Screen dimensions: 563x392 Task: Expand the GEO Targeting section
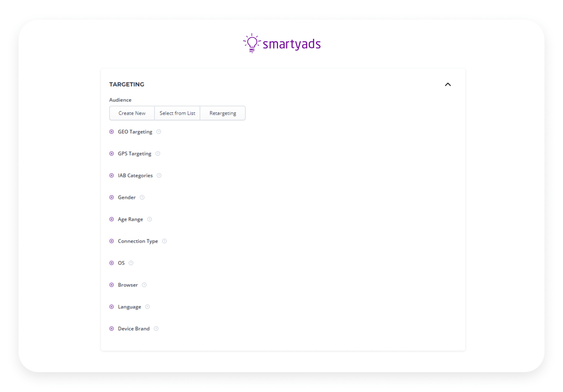(111, 131)
